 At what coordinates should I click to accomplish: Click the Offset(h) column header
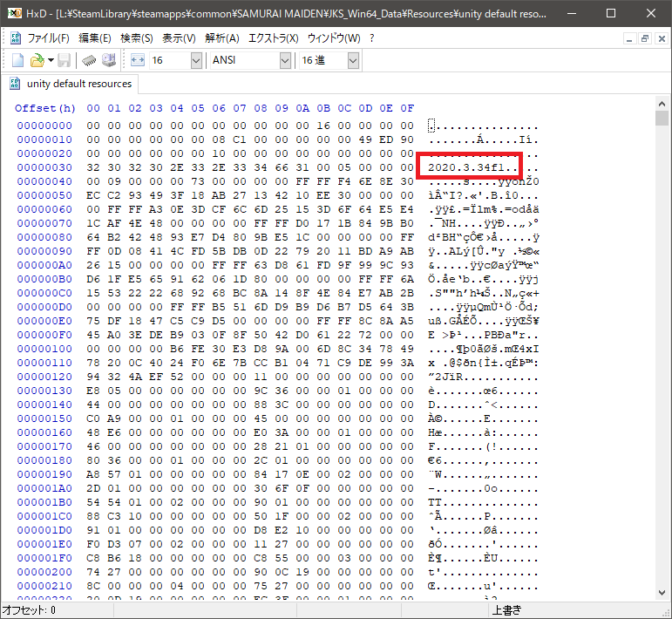(x=45, y=108)
